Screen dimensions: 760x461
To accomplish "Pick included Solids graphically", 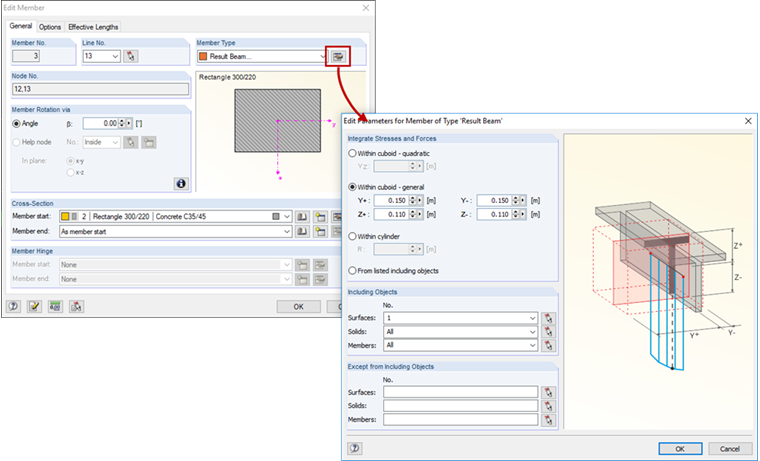I will 548,332.
